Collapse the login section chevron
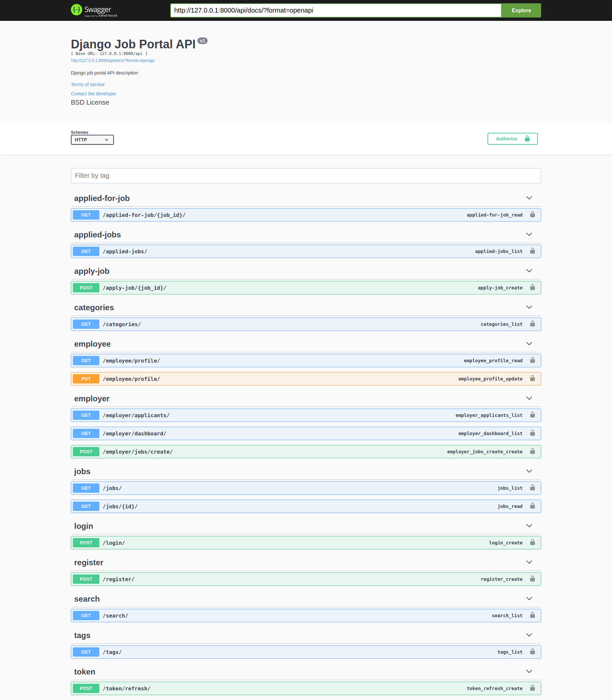The width and height of the screenshot is (612, 700). point(529,526)
